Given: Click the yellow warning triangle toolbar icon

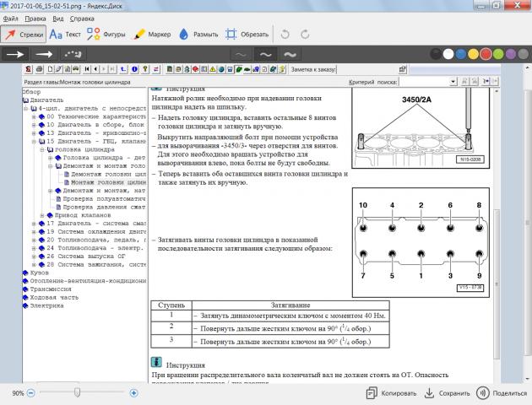Looking at the screenshot, I should pos(213,69).
